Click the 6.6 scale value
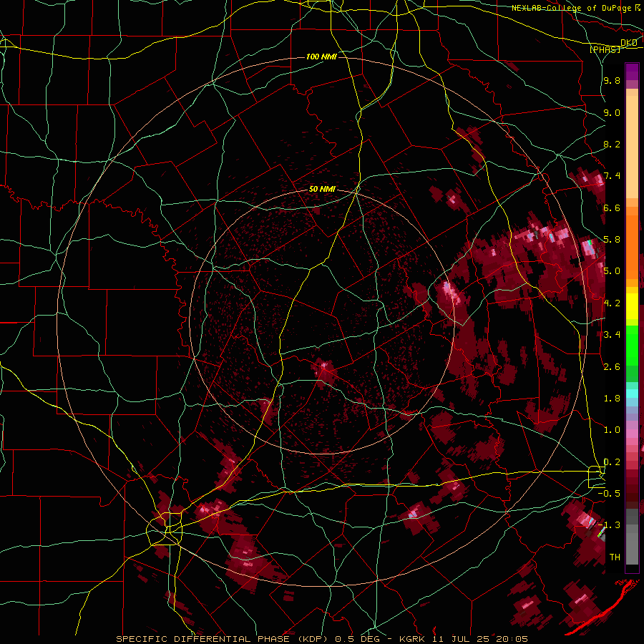This screenshot has width=644, height=644. point(612,208)
